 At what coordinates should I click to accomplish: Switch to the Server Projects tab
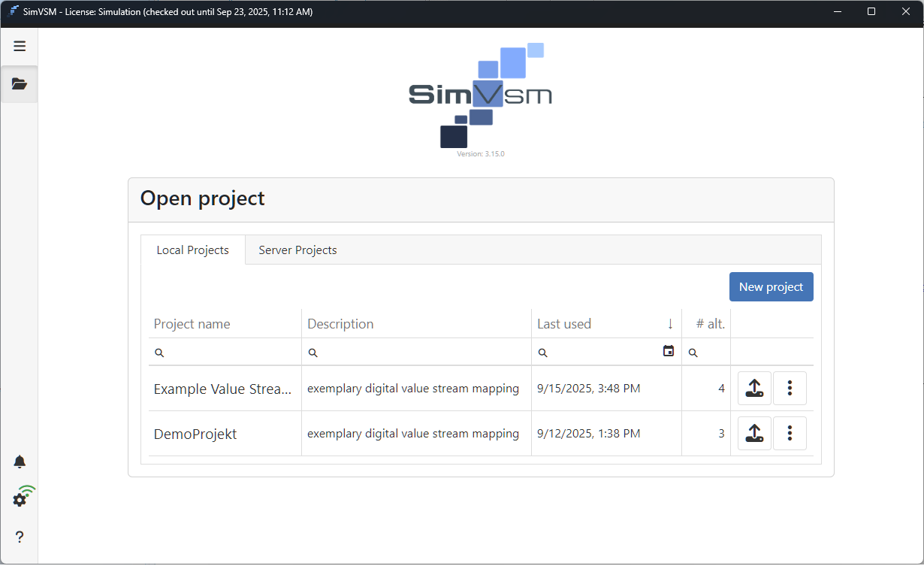(x=297, y=250)
